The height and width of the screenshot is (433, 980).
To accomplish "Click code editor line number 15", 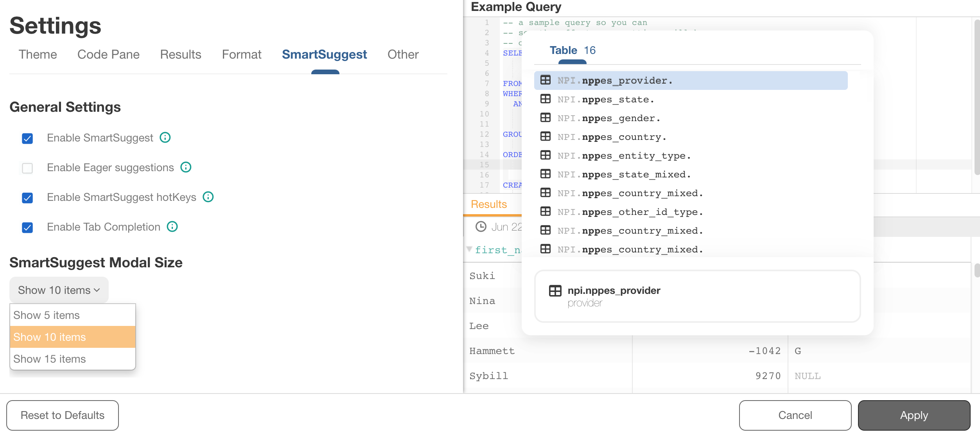I will [x=484, y=165].
